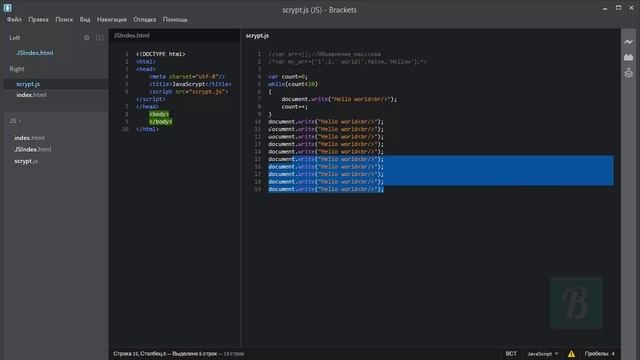Click the JSIndex.html left pane header

click(x=131, y=36)
